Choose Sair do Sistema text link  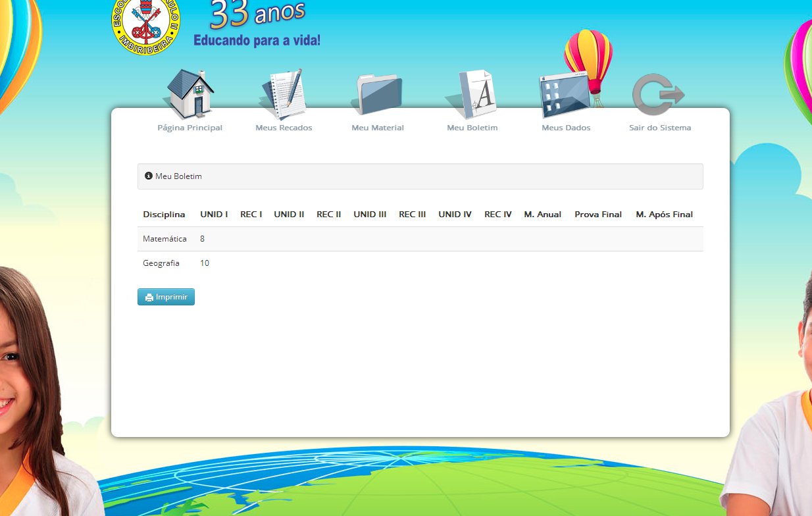pyautogui.click(x=660, y=128)
